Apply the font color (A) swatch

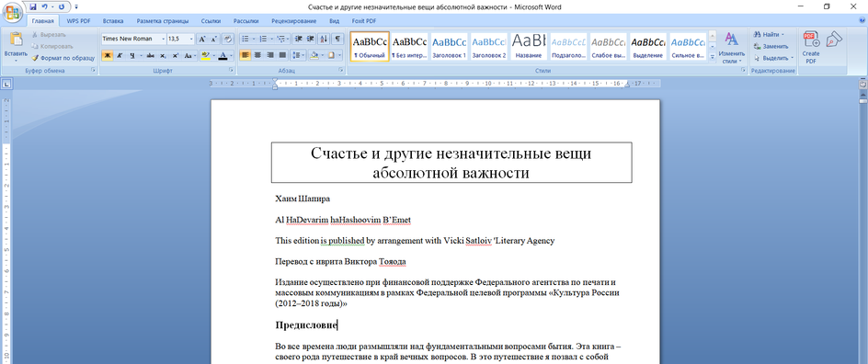tap(223, 55)
